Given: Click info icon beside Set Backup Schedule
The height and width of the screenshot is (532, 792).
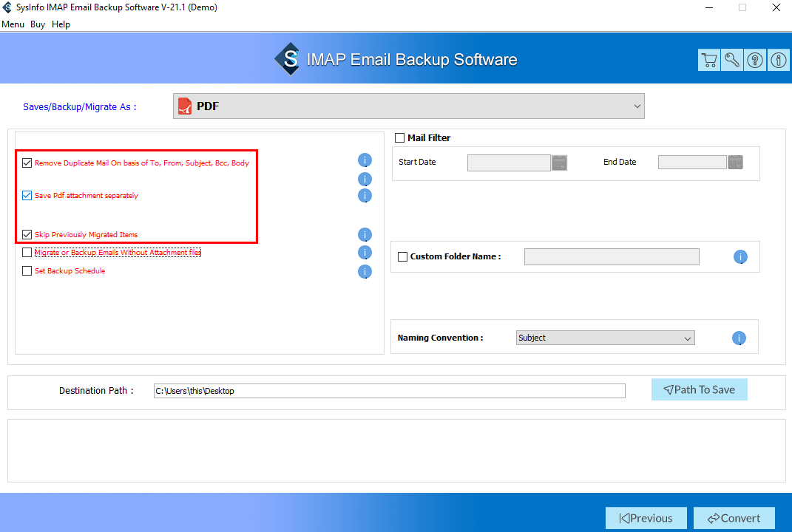Looking at the screenshot, I should tap(365, 272).
